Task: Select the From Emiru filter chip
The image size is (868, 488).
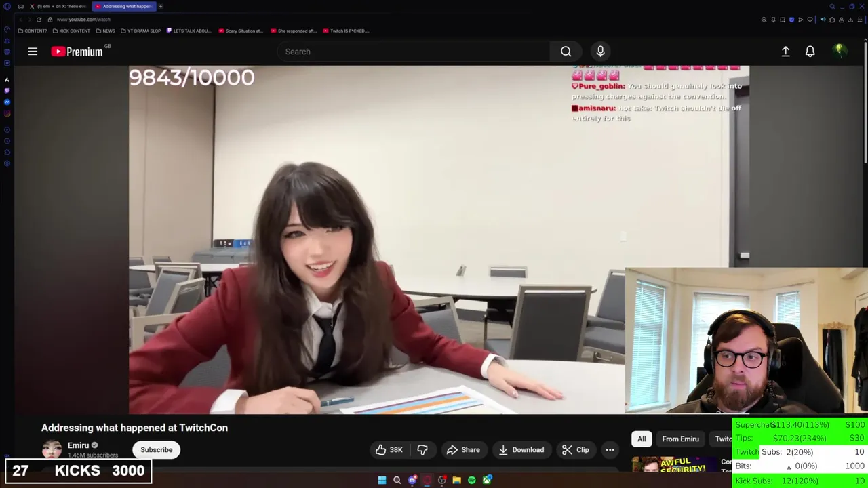Action: click(680, 439)
